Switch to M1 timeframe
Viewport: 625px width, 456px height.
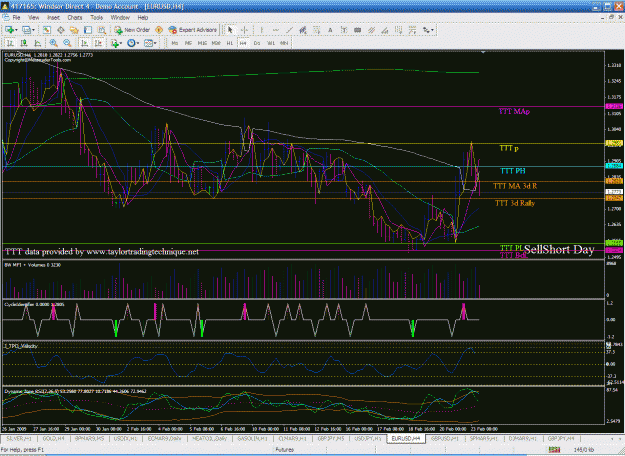pyautogui.click(x=175, y=43)
